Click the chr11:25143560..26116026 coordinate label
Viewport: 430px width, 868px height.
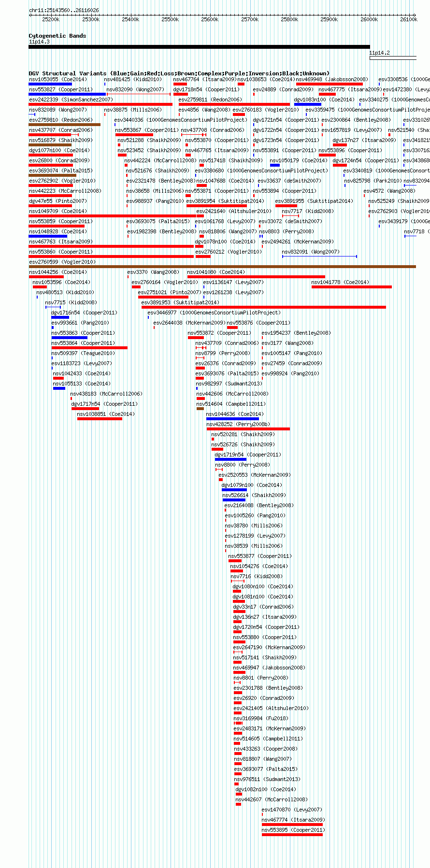64,10
